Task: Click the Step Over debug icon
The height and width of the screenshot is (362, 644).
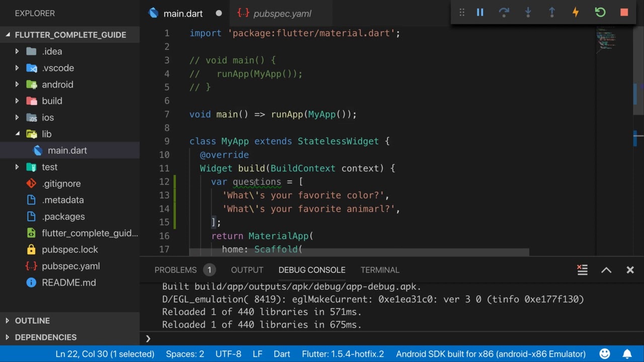Action: click(x=504, y=13)
